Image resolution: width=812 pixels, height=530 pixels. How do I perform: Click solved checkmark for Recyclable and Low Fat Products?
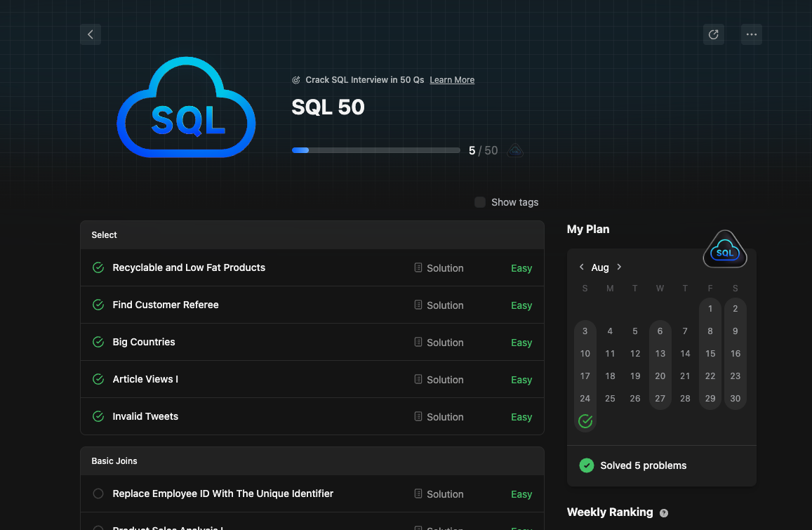coord(98,267)
